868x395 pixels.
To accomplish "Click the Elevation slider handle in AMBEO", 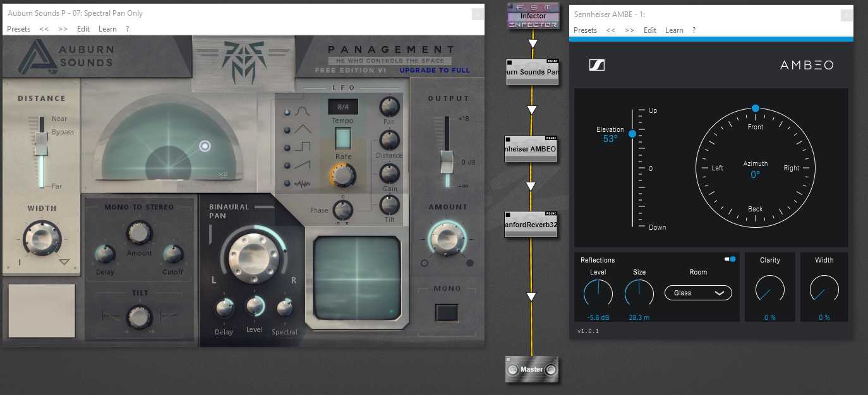I will click(632, 133).
